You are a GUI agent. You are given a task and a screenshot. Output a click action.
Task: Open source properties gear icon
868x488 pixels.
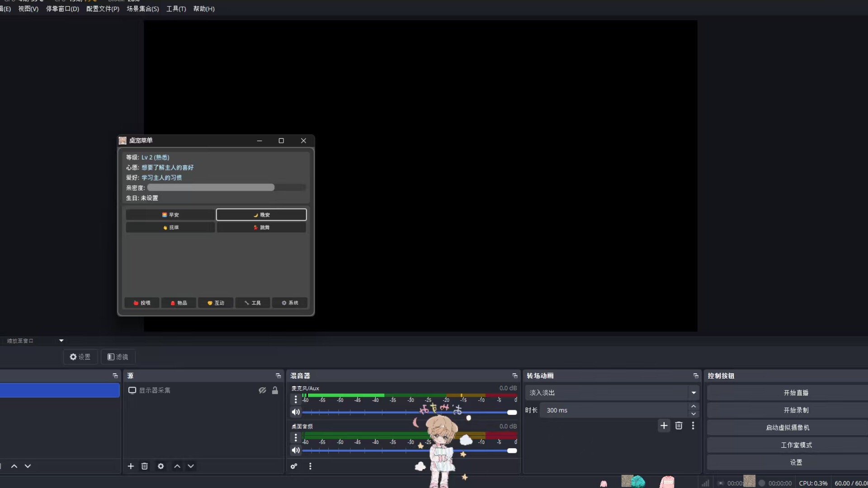[x=160, y=466]
